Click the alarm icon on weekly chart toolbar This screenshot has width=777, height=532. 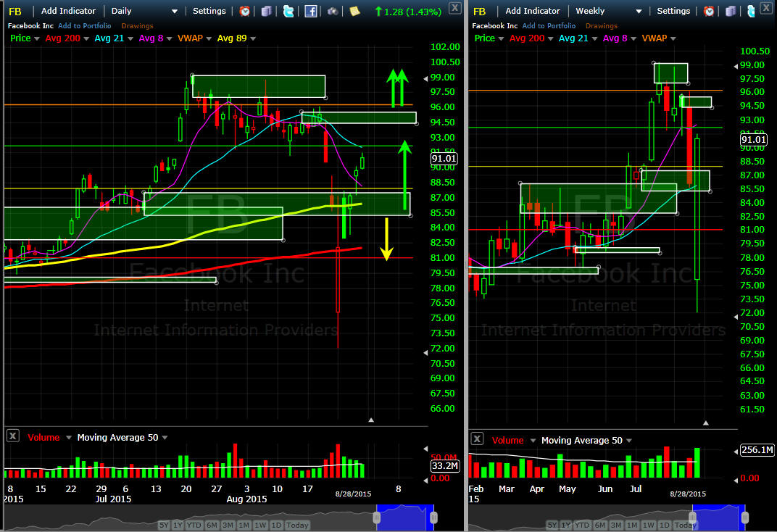pyautogui.click(x=709, y=11)
